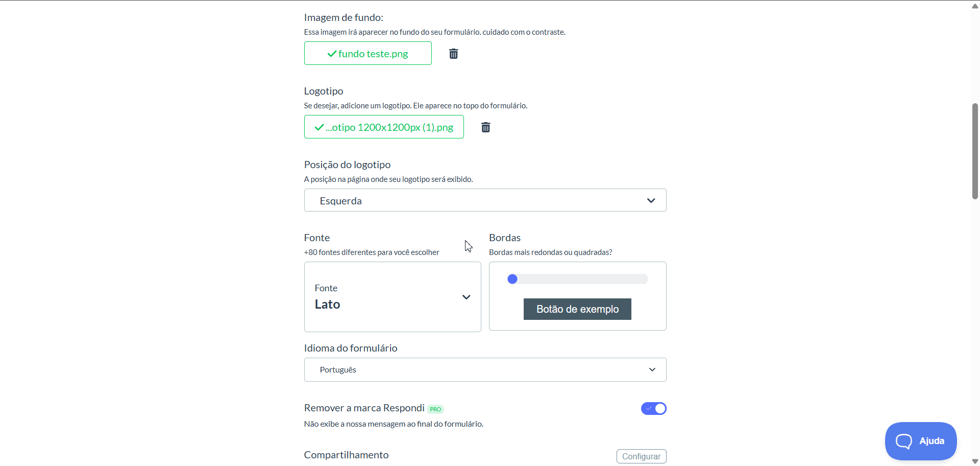Screen dimensions: 980x466
Task: Click the Ajuda help button
Action: [921, 441]
